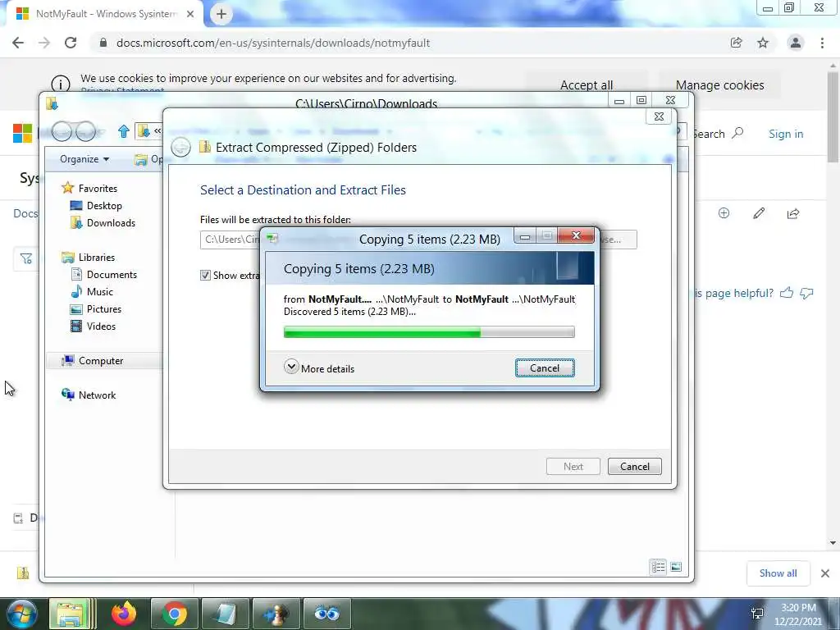Click the Search magnifier on Docs page
Screen dimensions: 840x630
pyautogui.click(x=737, y=132)
